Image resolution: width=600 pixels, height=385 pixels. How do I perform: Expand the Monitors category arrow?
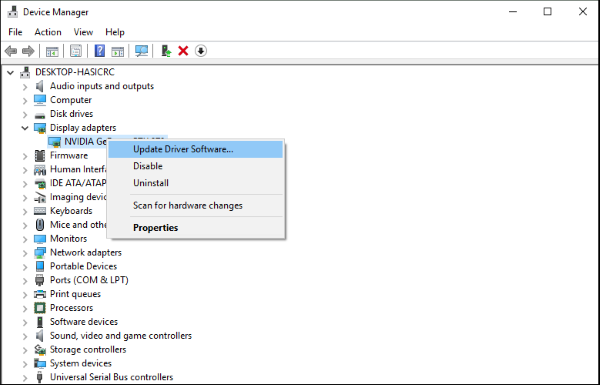(25, 239)
